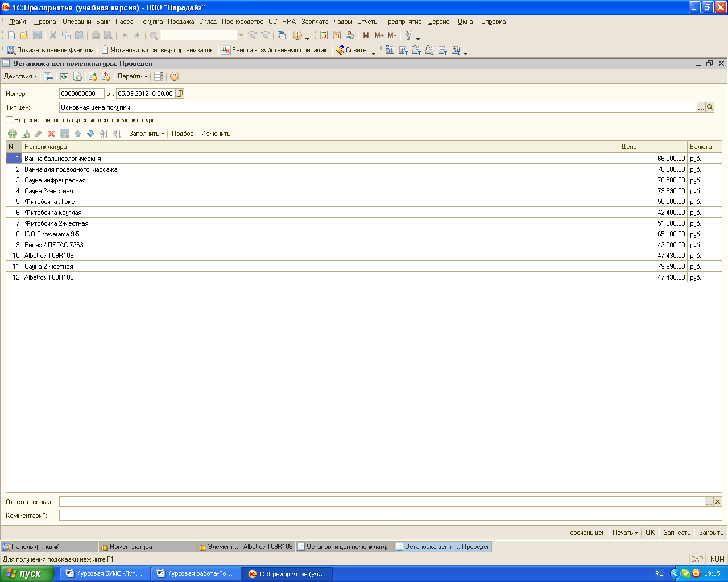Open the Покупка menu

click(151, 22)
